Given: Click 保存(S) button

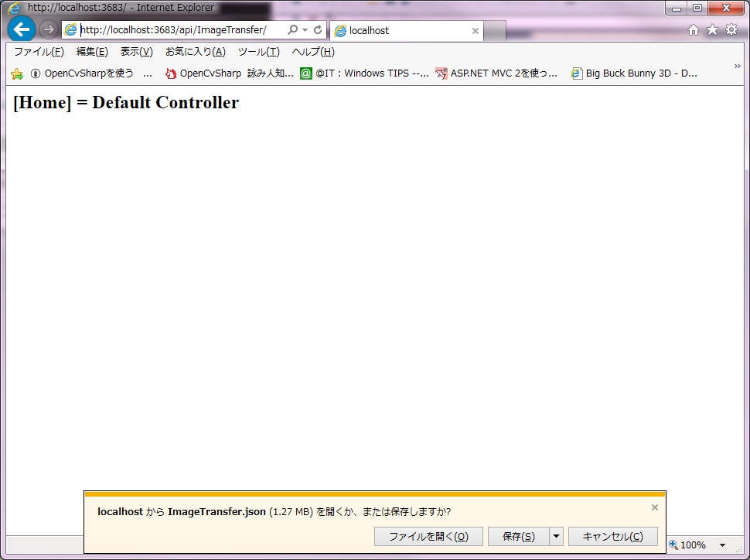Looking at the screenshot, I should [519, 537].
